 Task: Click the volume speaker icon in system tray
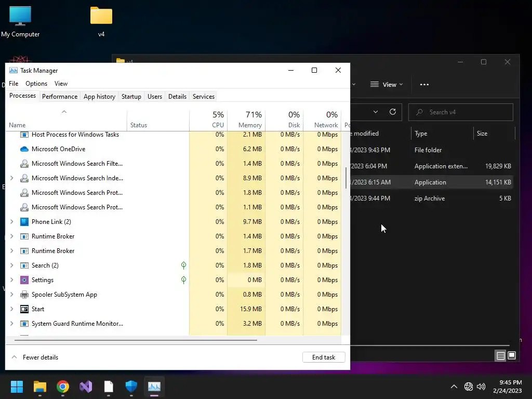click(x=481, y=387)
